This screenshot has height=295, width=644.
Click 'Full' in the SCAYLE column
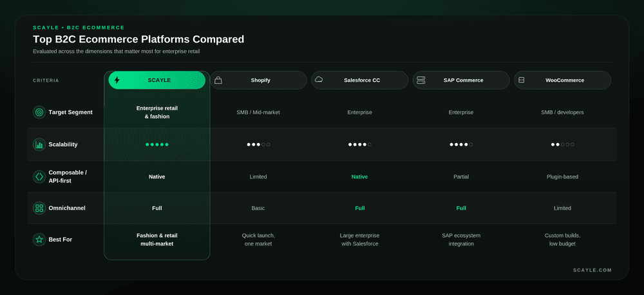point(157,208)
